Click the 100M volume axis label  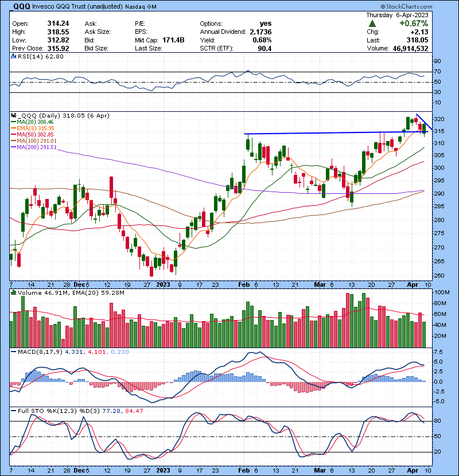(442, 292)
